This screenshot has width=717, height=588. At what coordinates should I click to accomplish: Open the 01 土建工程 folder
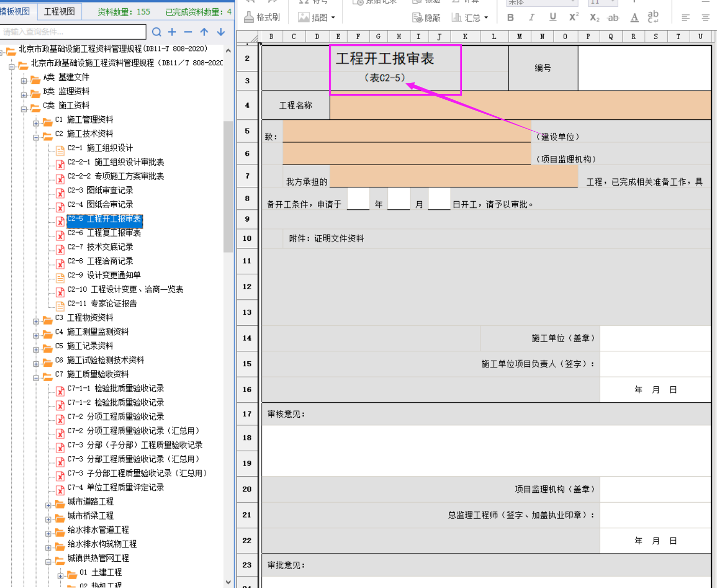[100, 573]
